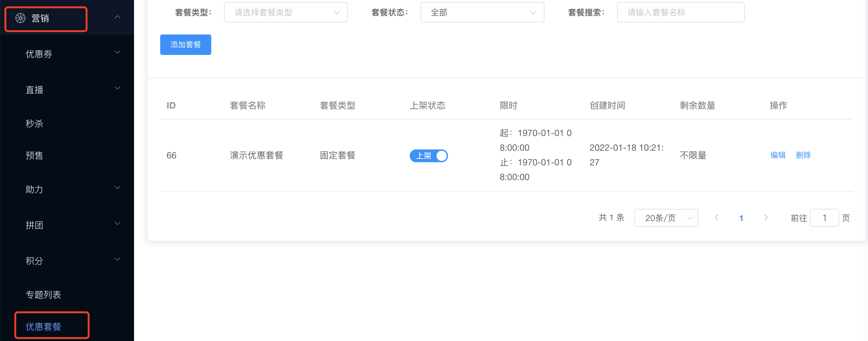Open the 20条/页 page size dropdown
The image size is (868, 341).
(x=666, y=218)
